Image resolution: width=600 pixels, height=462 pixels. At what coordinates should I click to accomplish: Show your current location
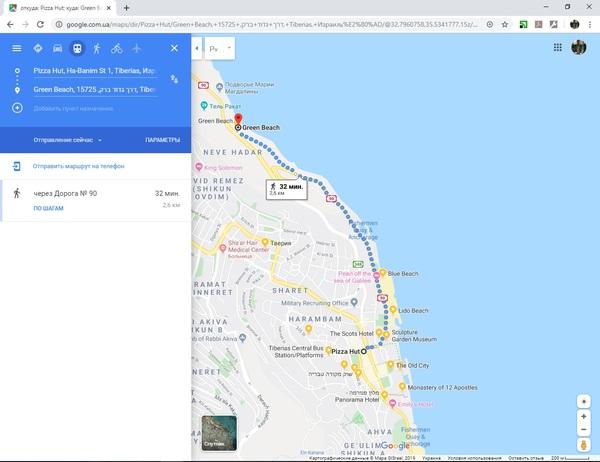pos(584,402)
